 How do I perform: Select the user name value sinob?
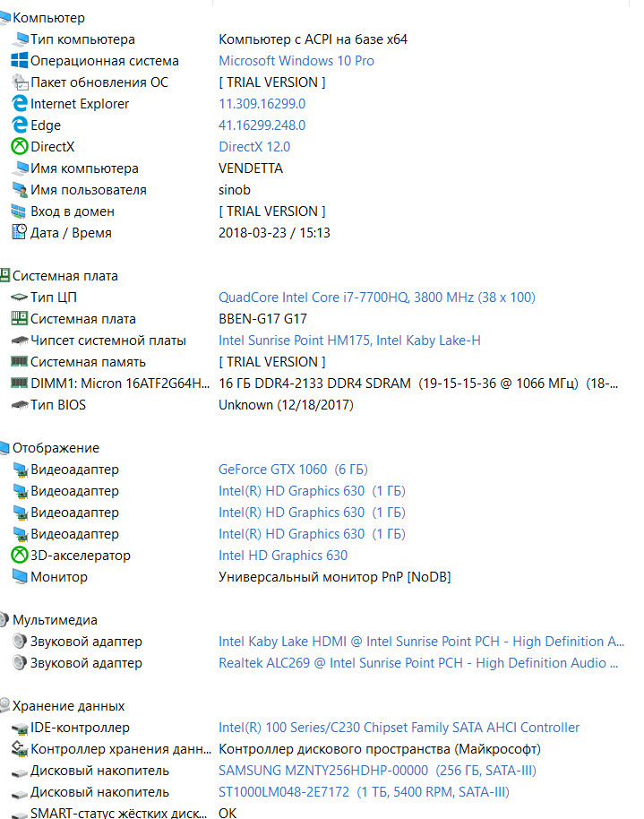pos(235,190)
